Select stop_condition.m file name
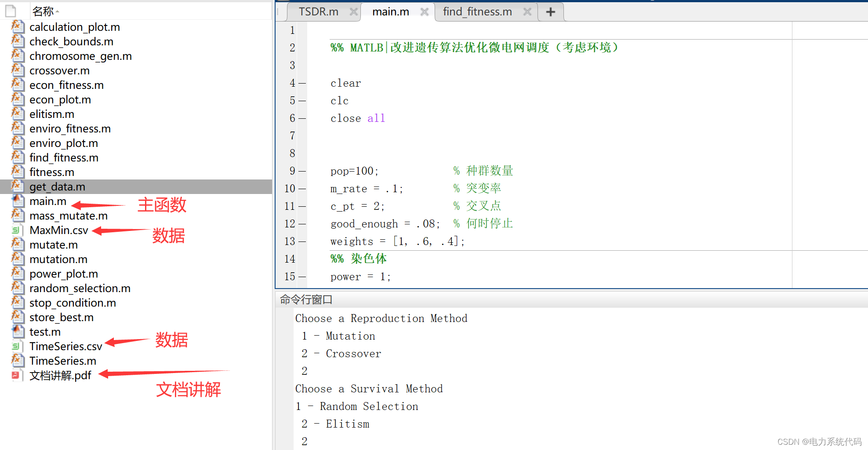 pyautogui.click(x=73, y=303)
